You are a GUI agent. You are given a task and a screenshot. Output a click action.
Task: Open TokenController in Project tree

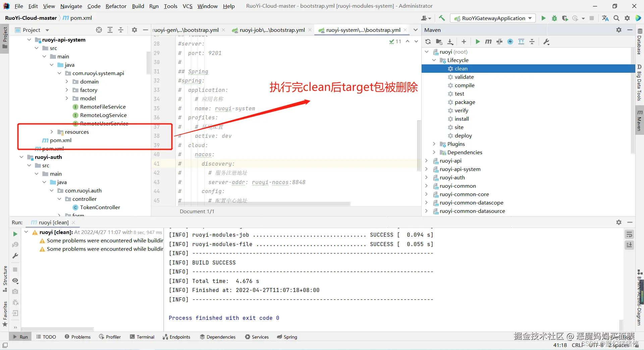point(100,207)
